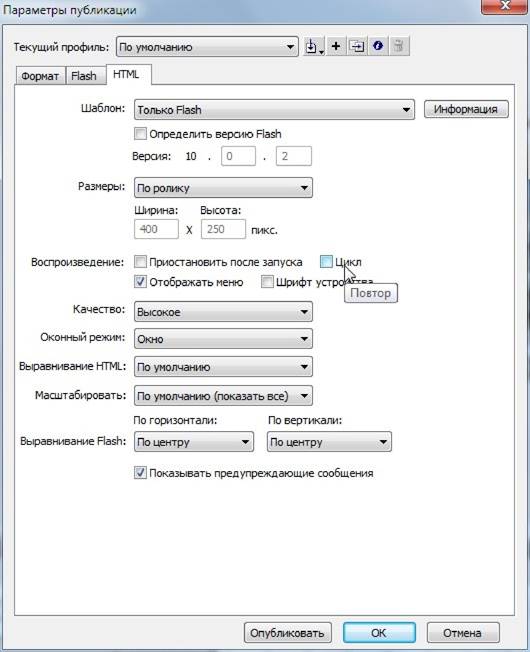This screenshot has width=530, height=652.
Task: Click the import/export profile icon
Action: (314, 46)
